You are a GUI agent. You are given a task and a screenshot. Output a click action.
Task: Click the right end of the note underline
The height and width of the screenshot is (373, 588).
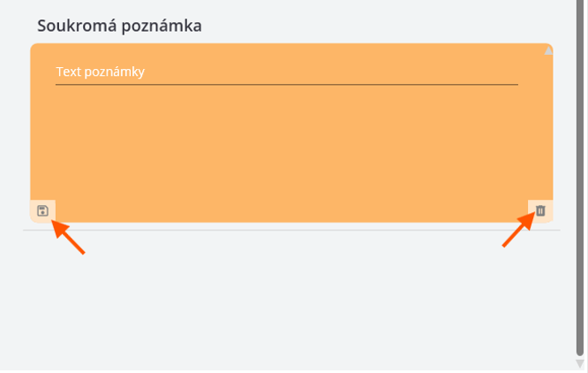(514, 85)
